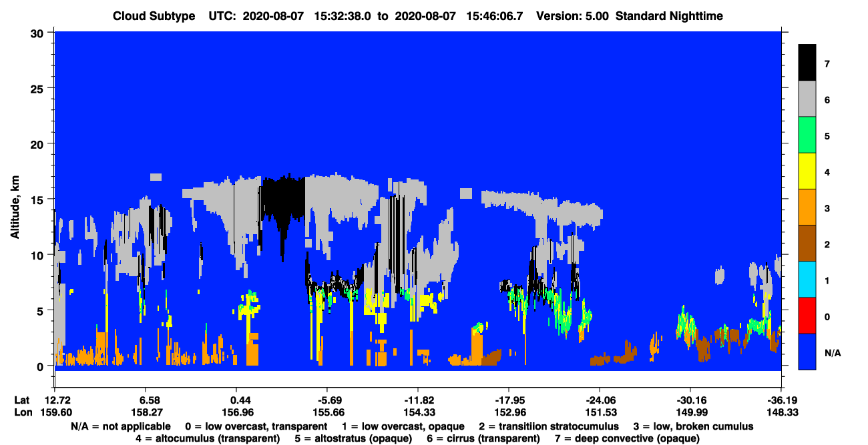Click legend text '7 = deep convective (opaque)'

tap(628, 438)
